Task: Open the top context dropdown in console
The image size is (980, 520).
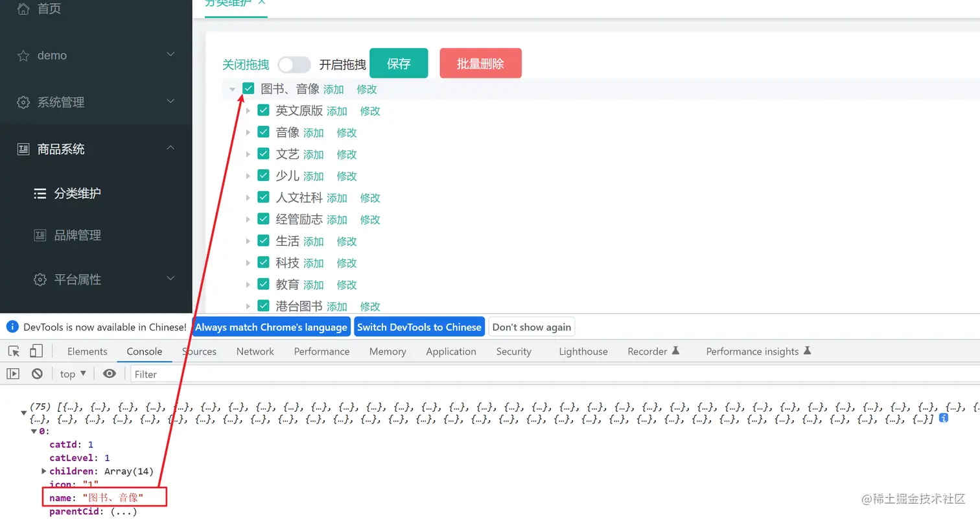Action: [x=73, y=373]
